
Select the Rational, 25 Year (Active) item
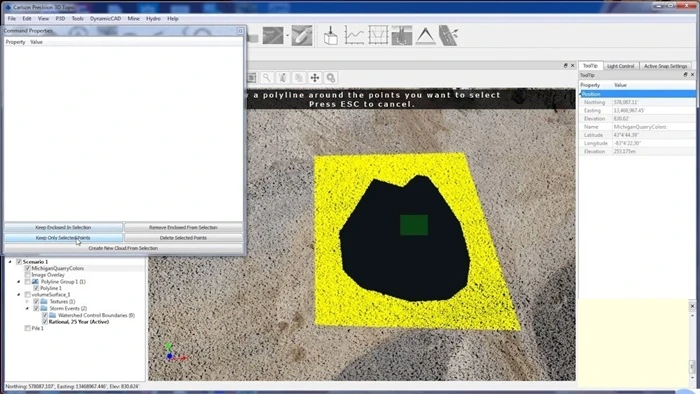pyautogui.click(x=79, y=322)
